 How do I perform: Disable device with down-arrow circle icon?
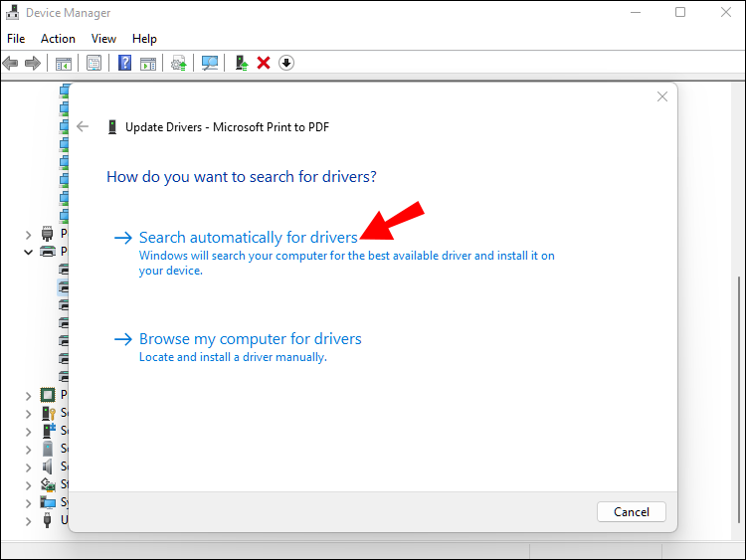click(x=285, y=63)
